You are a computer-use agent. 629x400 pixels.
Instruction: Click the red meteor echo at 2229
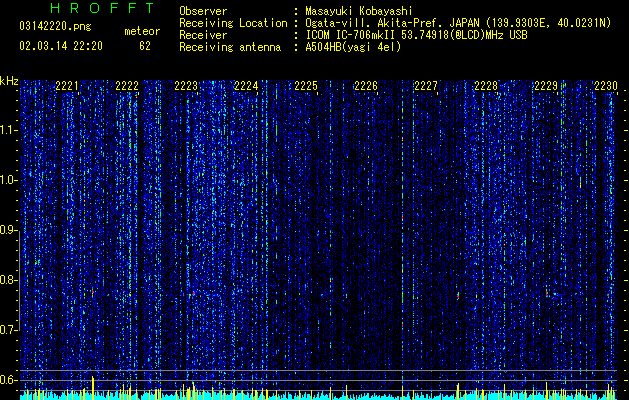[546, 293]
